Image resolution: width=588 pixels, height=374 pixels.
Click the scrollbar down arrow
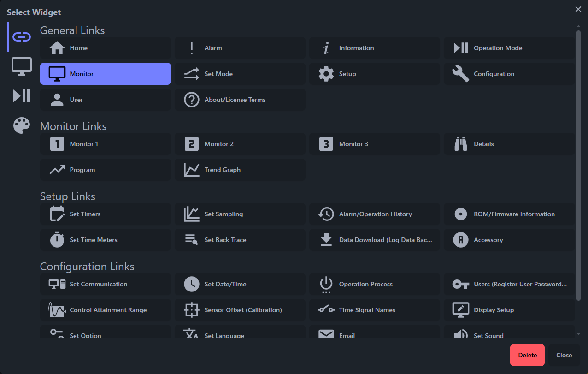pos(578,334)
